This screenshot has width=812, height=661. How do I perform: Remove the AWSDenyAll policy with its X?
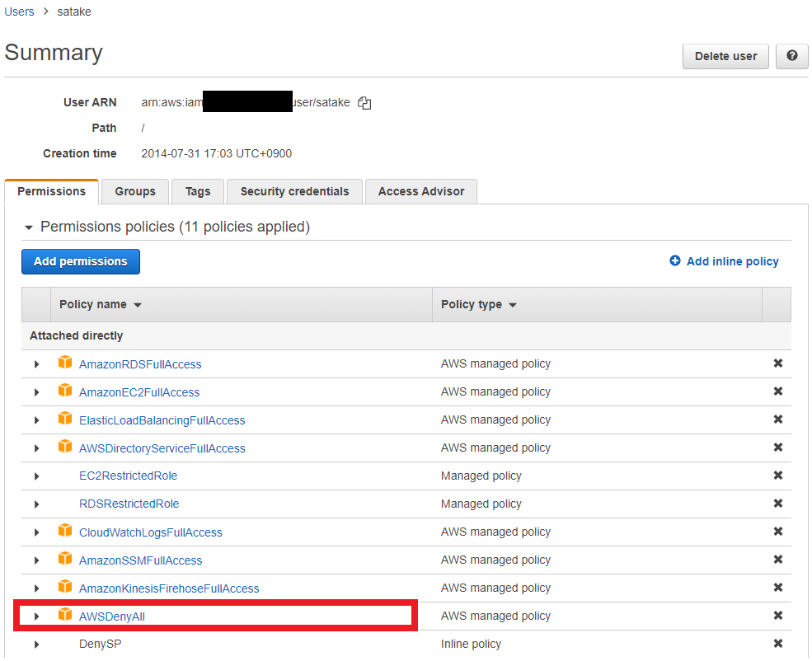coord(778,616)
